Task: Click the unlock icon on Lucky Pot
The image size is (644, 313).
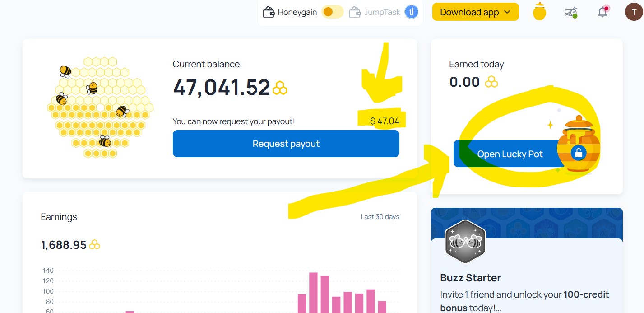Action: 578,153
